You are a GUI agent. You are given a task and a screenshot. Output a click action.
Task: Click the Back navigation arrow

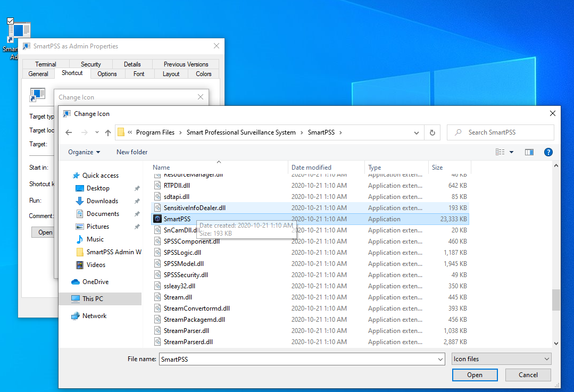[68, 132]
